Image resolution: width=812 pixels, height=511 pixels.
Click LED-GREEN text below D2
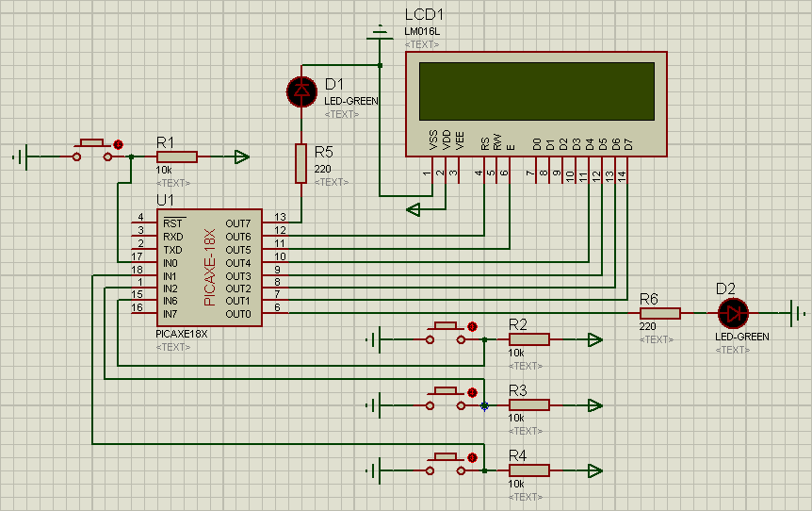742,337
